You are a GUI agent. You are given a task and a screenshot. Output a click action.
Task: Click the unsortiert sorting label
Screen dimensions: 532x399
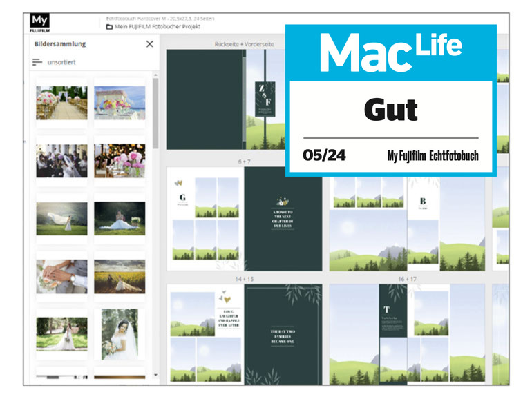pos(61,62)
